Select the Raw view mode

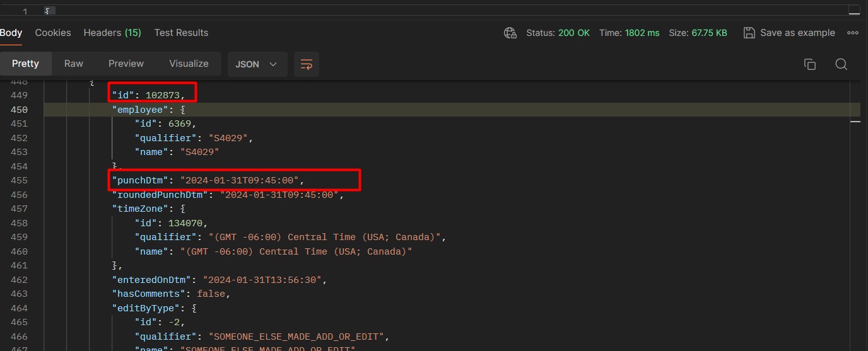tap(74, 64)
